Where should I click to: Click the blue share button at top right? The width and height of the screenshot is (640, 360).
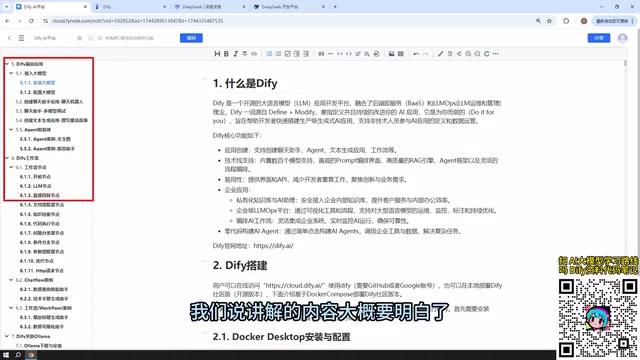point(599,38)
